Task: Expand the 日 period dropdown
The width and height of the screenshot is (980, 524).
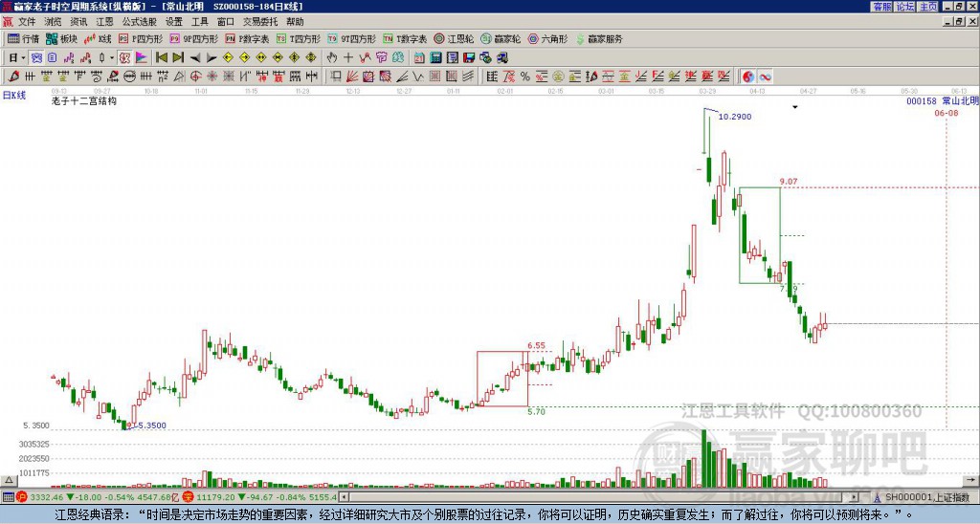Action: click(x=23, y=58)
